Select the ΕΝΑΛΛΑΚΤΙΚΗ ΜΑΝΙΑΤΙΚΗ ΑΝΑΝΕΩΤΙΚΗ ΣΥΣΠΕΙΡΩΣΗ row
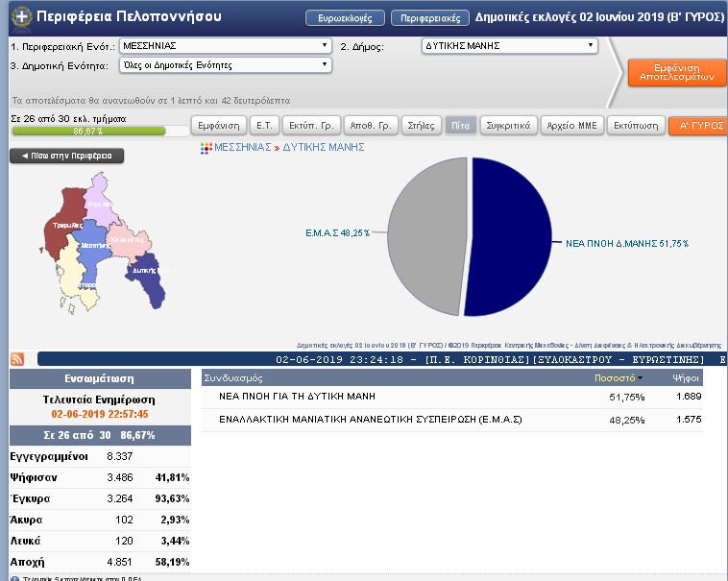 (452, 420)
